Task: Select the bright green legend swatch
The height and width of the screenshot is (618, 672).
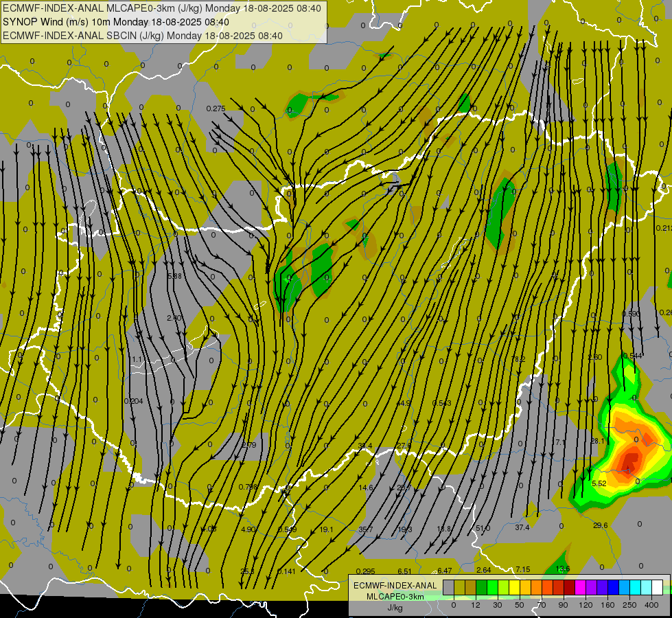Action: [x=493, y=587]
